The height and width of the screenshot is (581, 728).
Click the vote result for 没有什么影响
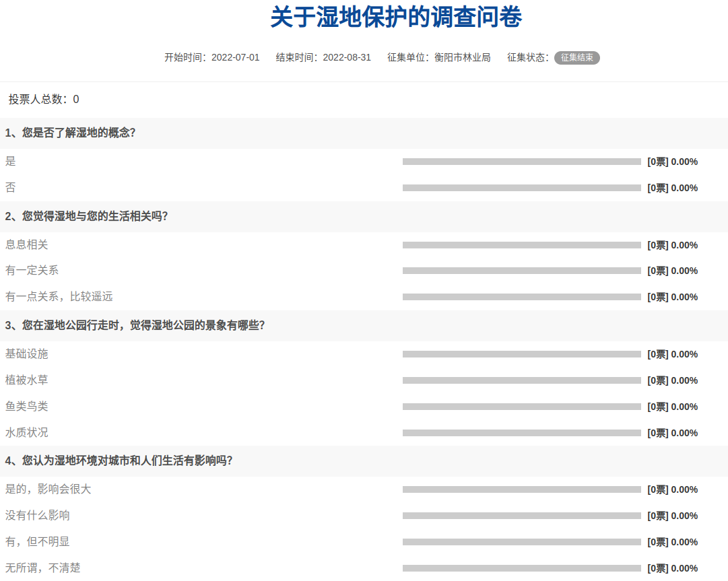tap(672, 516)
